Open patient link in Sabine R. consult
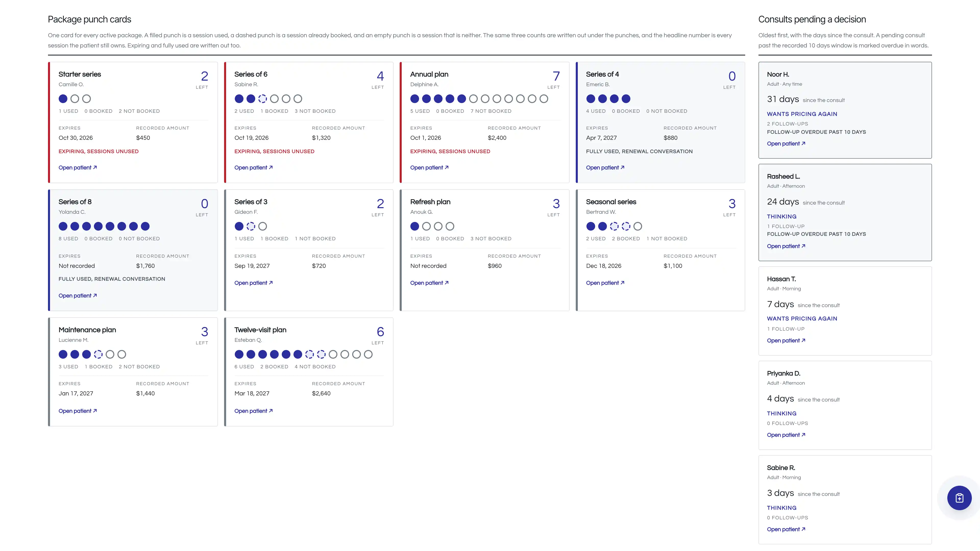This screenshot has width=980, height=551. click(x=786, y=529)
